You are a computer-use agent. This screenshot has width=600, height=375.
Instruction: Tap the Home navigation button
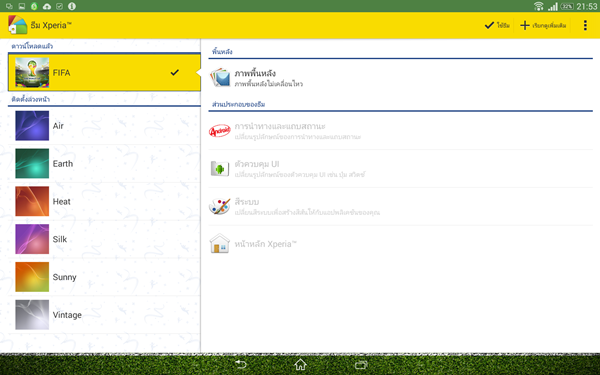[300, 364]
